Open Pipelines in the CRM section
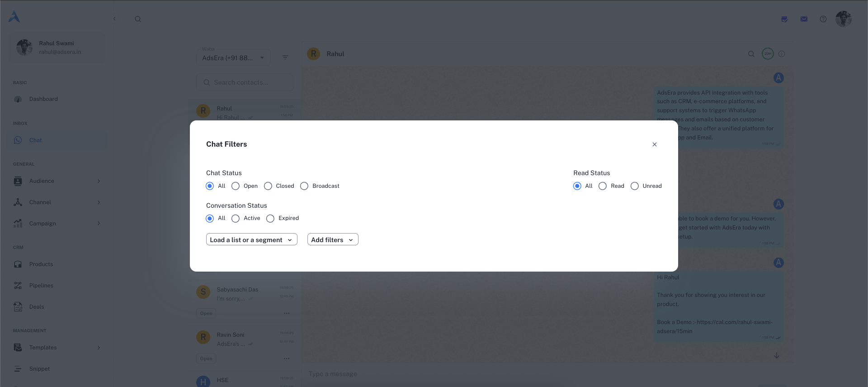Viewport: 868px width, 387px height. coord(41,286)
